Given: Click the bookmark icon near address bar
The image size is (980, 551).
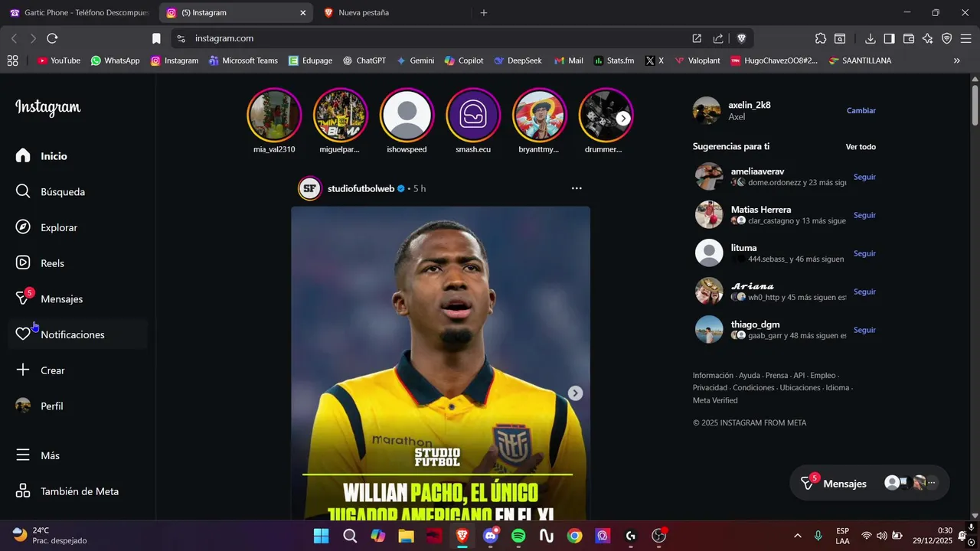Looking at the screenshot, I should [x=156, y=38].
